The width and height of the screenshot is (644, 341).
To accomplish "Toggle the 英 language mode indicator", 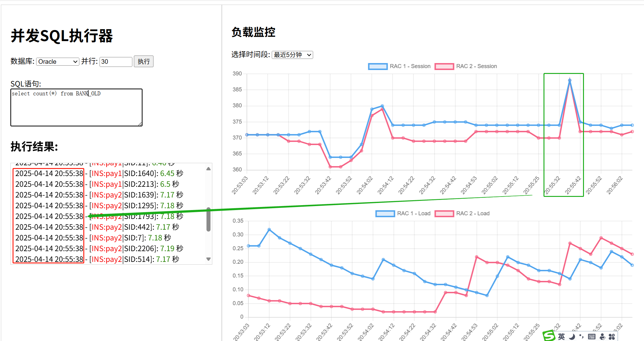I will coord(561,337).
